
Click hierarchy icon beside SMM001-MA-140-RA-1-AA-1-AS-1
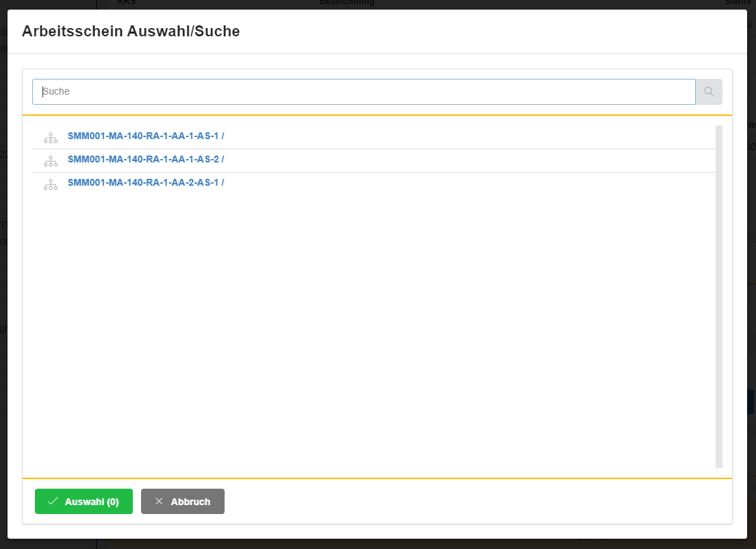[x=51, y=138]
